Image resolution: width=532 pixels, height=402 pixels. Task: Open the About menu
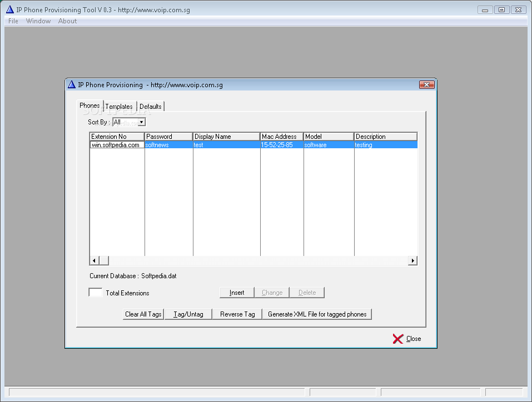[67, 21]
